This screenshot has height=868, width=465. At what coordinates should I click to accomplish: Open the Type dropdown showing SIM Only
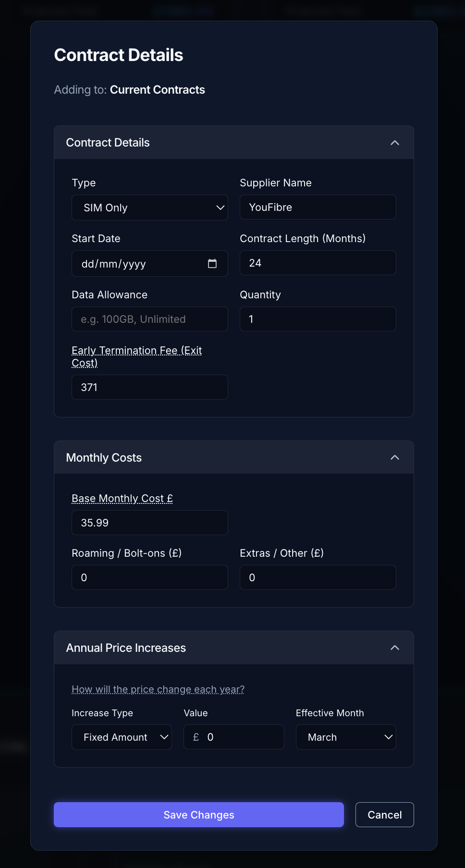tap(149, 207)
